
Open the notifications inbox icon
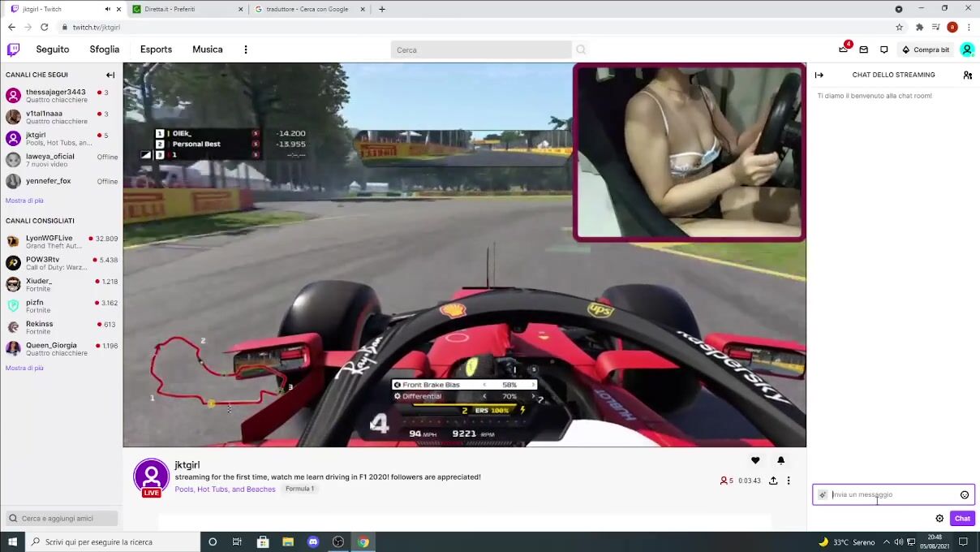click(x=863, y=50)
